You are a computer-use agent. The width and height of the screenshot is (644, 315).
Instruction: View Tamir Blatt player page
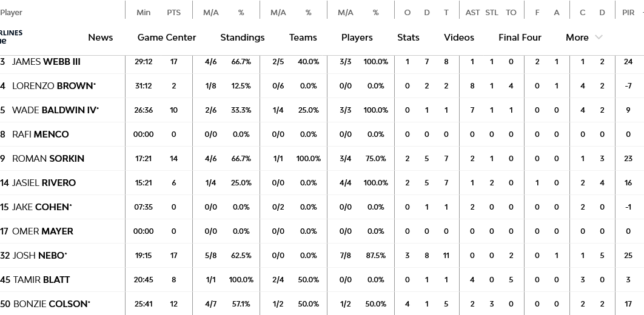tap(41, 280)
